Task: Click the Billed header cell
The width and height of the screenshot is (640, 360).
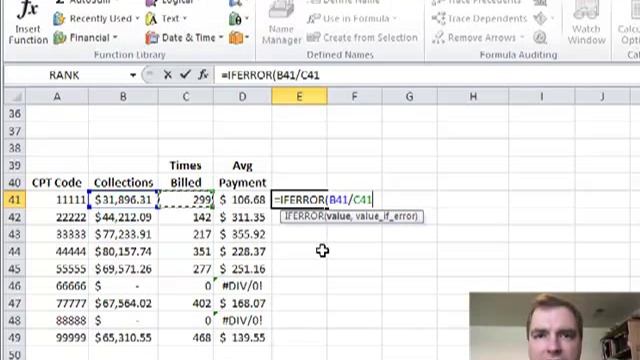Action: [186, 182]
